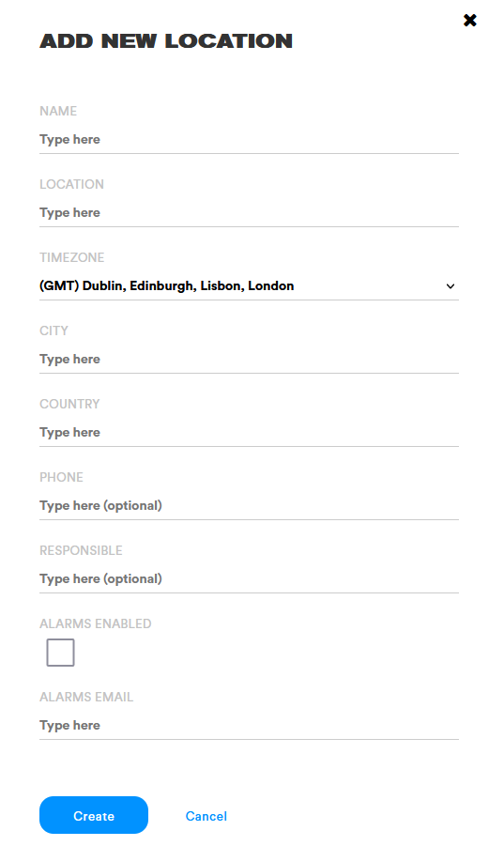Click the COUNTRY field label
The height and width of the screenshot is (846, 504).
click(69, 404)
